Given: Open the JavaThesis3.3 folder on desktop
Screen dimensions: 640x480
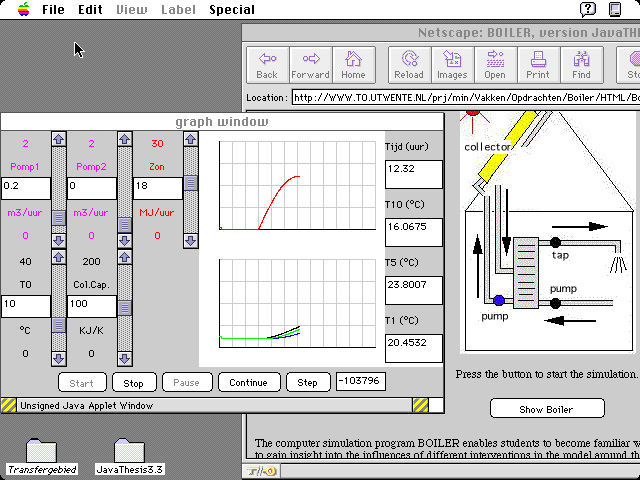Looking at the screenshot, I should coord(129,456).
